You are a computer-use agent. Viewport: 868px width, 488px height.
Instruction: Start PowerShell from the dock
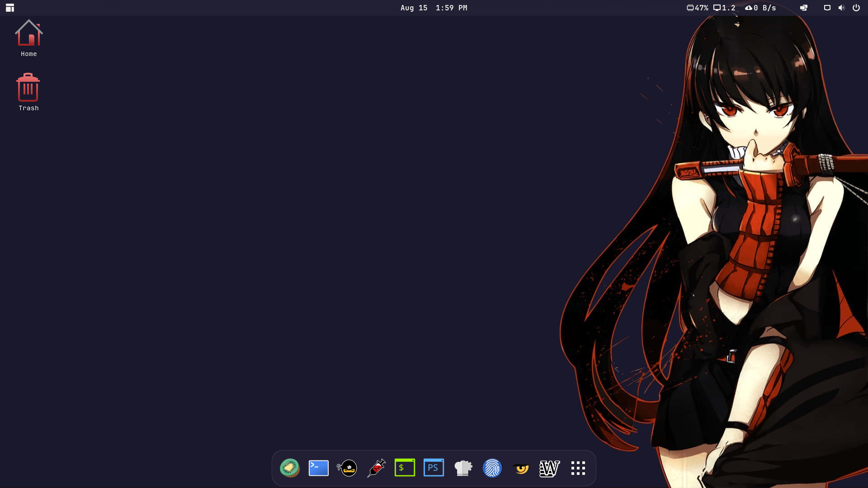coord(434,468)
